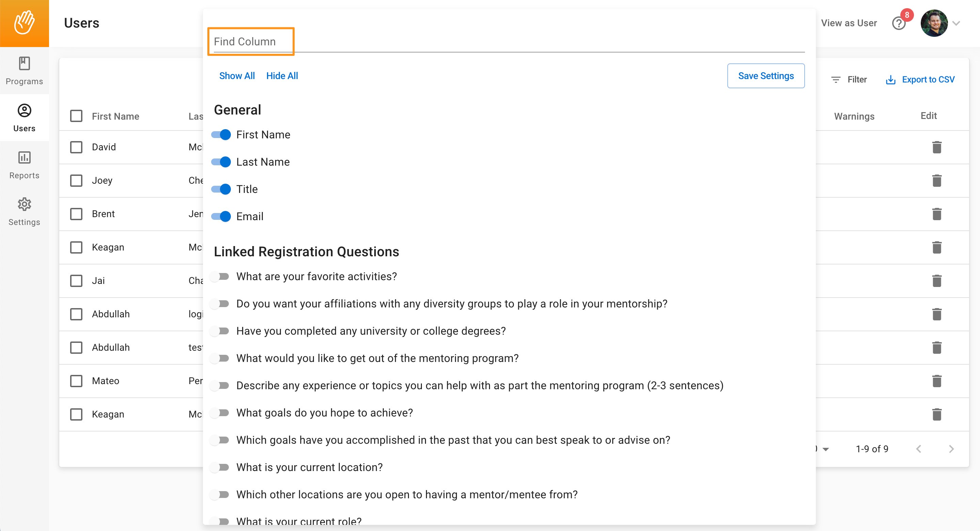Delete Mateo's row with trash icon
The height and width of the screenshot is (531, 980).
937,381
